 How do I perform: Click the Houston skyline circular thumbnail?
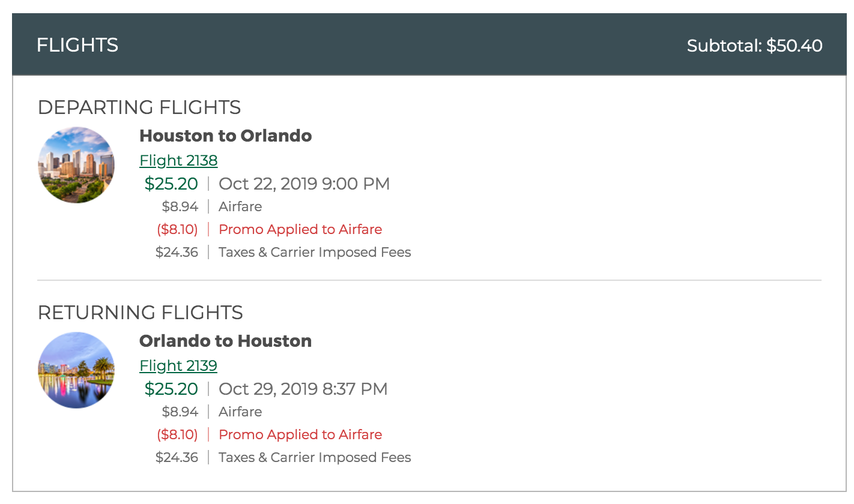76,165
